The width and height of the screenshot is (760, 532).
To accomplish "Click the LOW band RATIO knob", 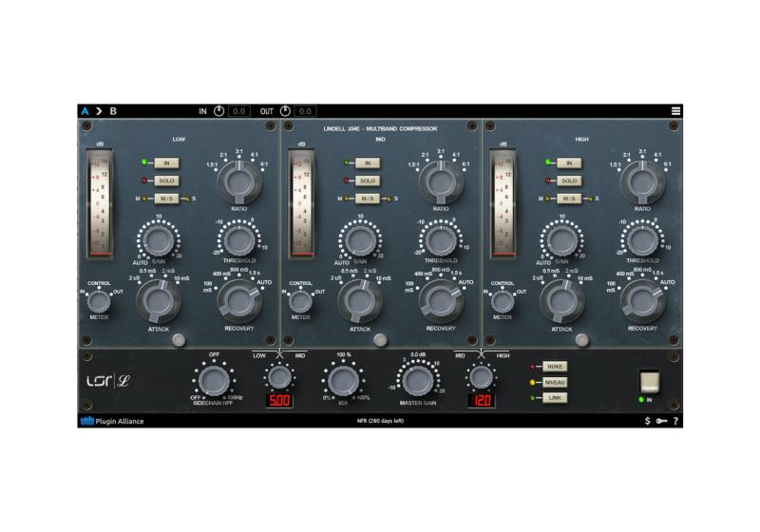I will tap(239, 182).
